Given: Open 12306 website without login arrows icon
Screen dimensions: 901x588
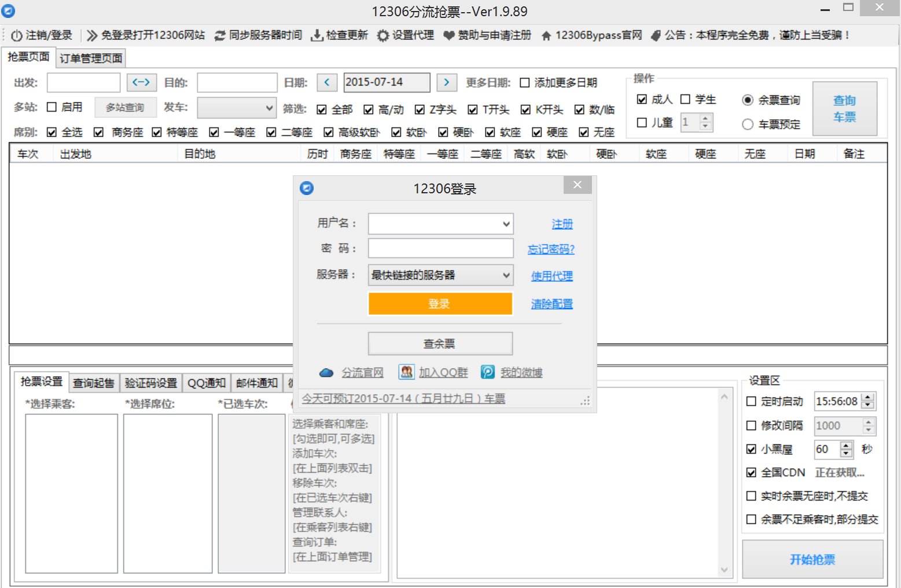Looking at the screenshot, I should pyautogui.click(x=91, y=35).
